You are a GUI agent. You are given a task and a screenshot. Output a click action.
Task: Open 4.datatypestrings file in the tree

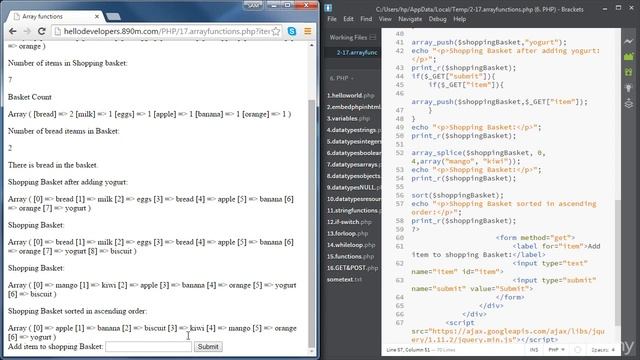click(353, 130)
